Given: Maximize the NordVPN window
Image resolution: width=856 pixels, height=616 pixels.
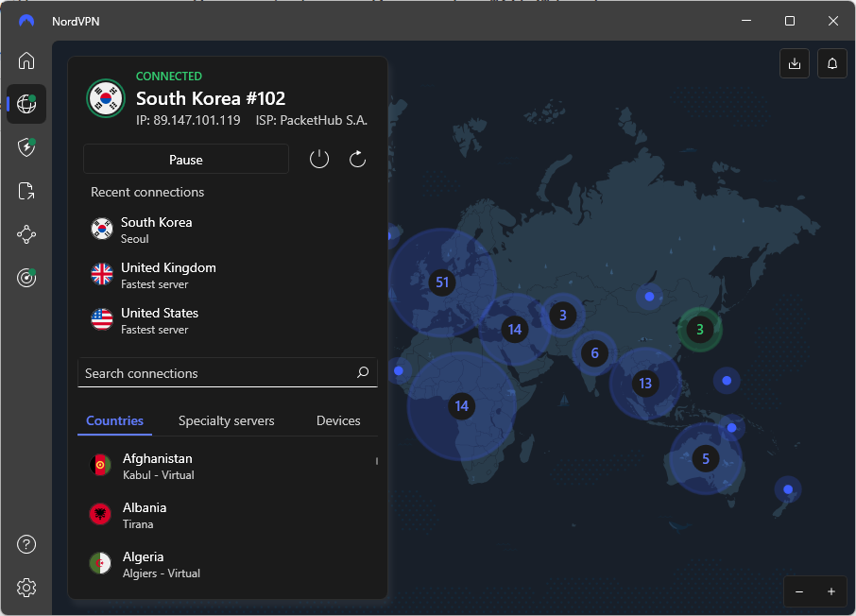Looking at the screenshot, I should point(790,21).
